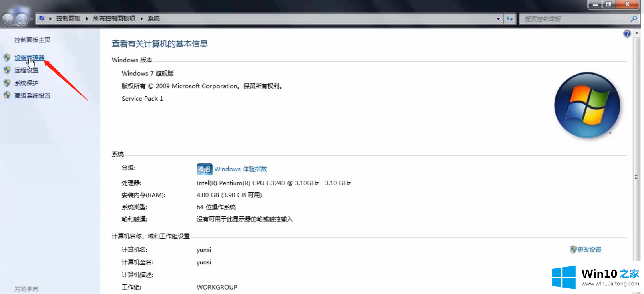Click section header 计算机名称、域和工作组设置

(x=151, y=236)
